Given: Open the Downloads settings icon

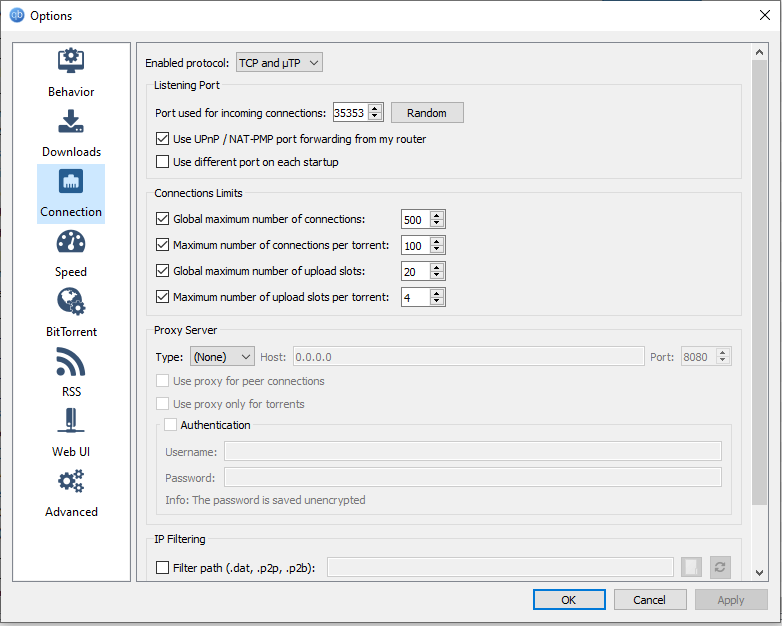Looking at the screenshot, I should 71,121.
